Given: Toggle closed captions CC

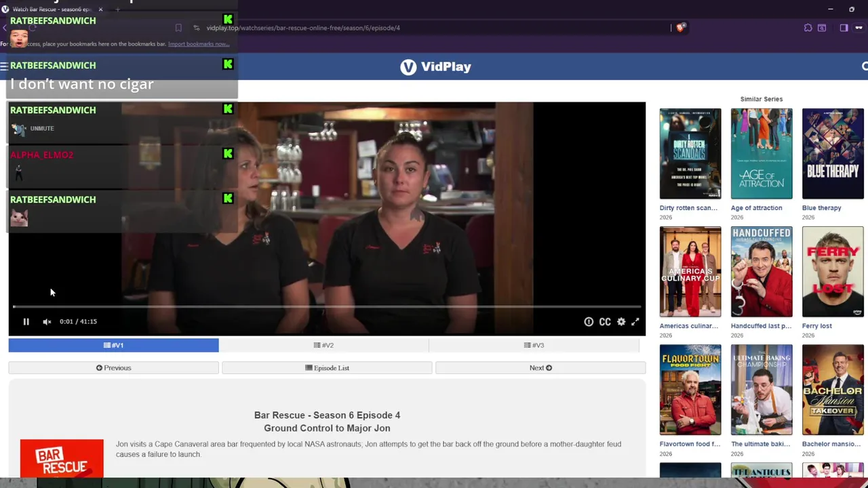Looking at the screenshot, I should coord(605,322).
